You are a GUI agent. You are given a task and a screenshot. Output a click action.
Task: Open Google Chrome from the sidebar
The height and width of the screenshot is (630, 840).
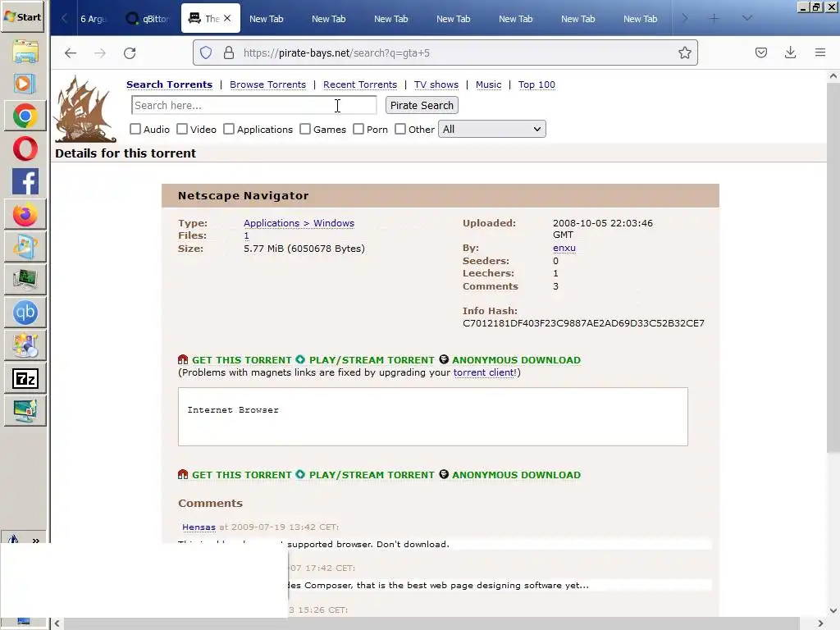25,116
